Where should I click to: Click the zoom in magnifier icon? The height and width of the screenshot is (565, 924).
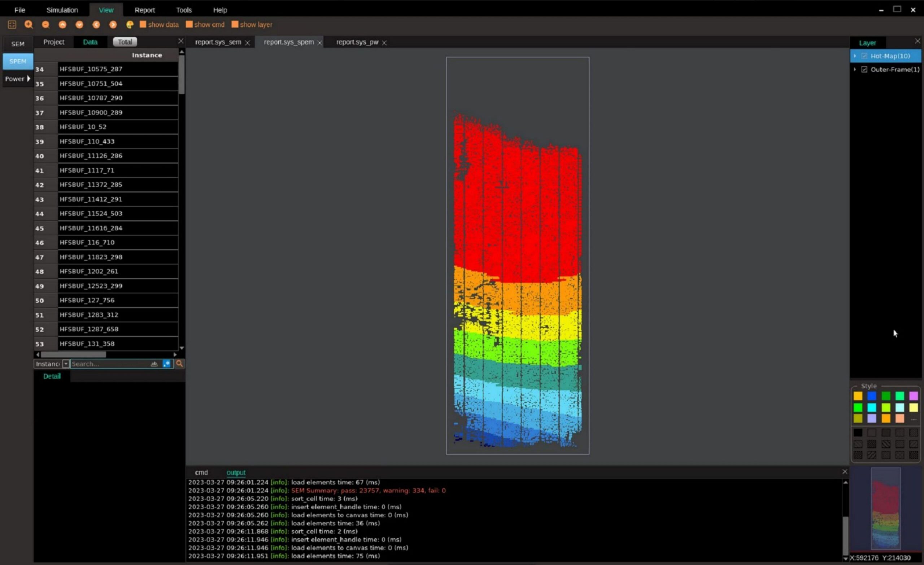point(29,25)
